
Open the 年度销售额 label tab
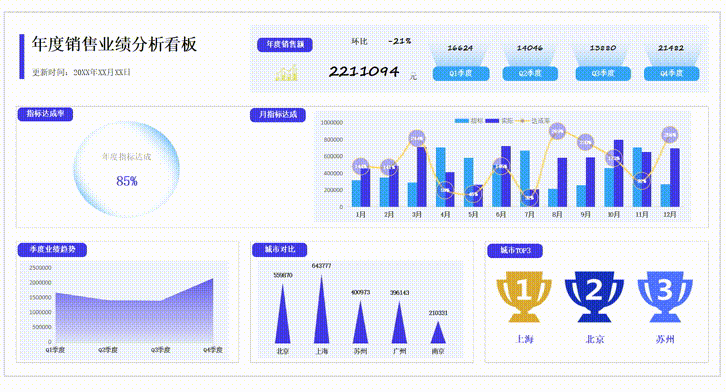pos(285,44)
